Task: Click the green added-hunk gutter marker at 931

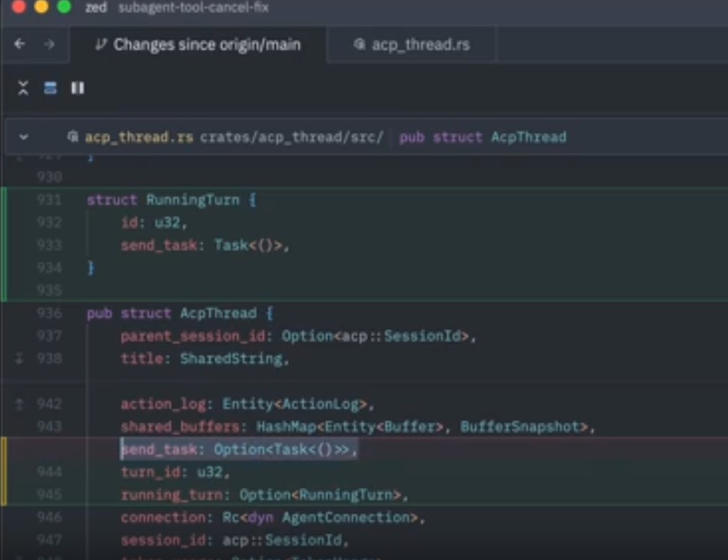Action: (3, 244)
